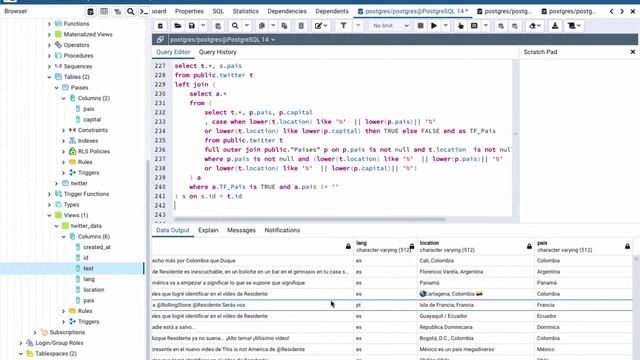Expand the Functions tree node
Image resolution: width=640 pixels, height=360 pixels.
(49, 24)
